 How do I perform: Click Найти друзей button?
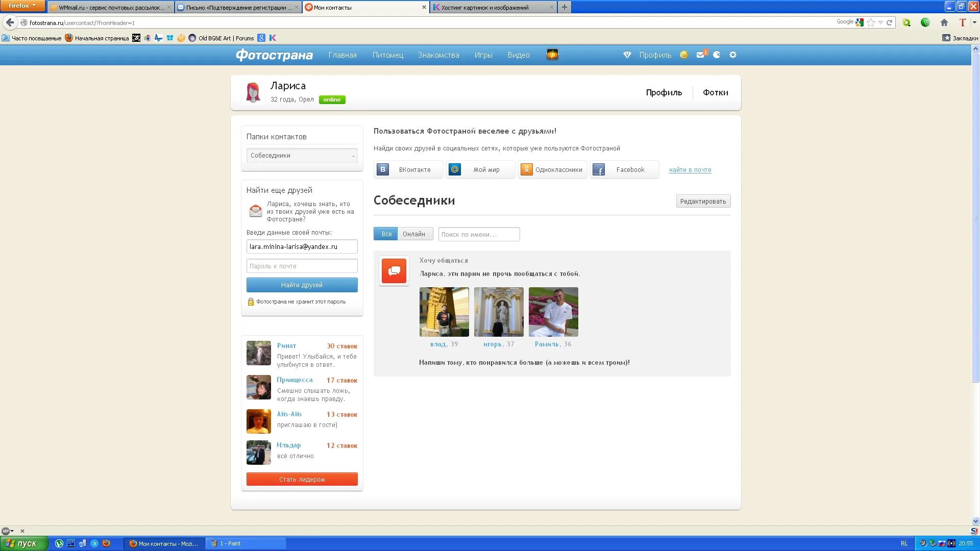click(302, 285)
